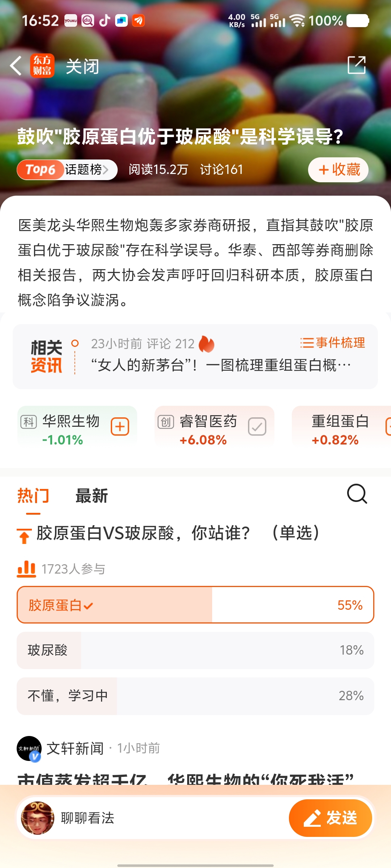Switch to the 最新 tab
This screenshot has height=868, width=391.
[x=92, y=495]
